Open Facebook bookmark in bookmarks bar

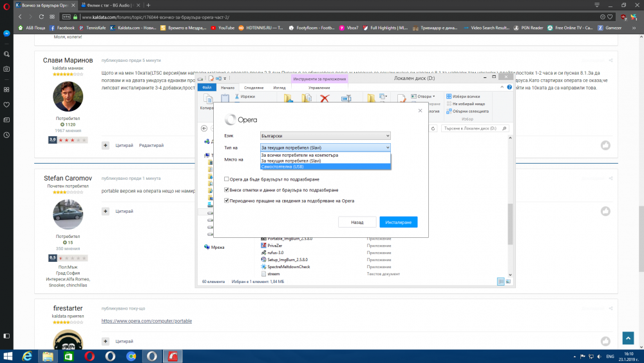[62, 28]
